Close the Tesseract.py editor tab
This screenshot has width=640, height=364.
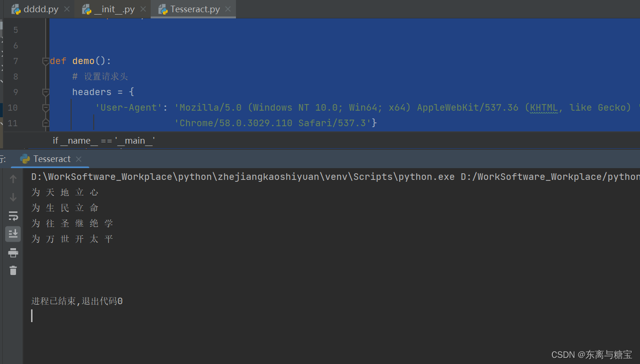(x=228, y=9)
